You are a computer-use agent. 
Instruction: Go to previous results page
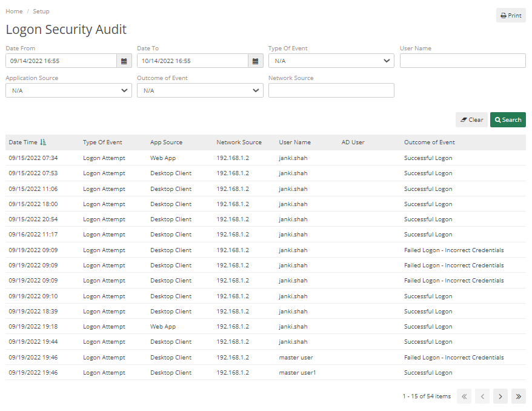(x=482, y=396)
